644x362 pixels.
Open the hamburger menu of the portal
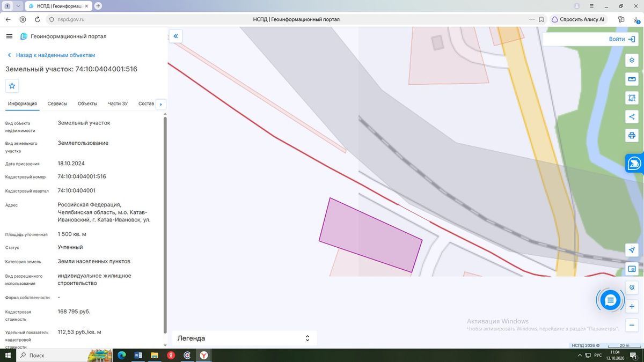click(x=9, y=36)
